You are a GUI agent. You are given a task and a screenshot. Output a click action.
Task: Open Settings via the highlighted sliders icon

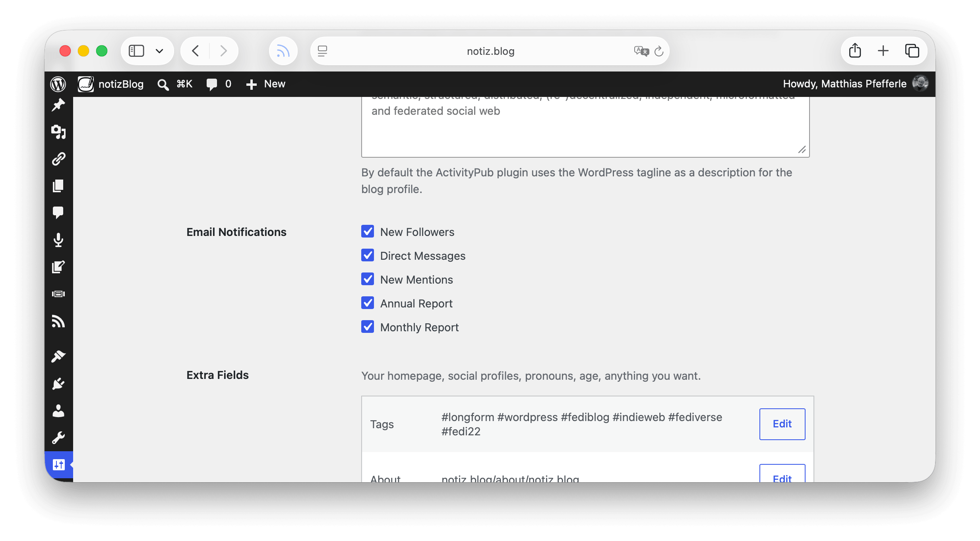click(58, 465)
